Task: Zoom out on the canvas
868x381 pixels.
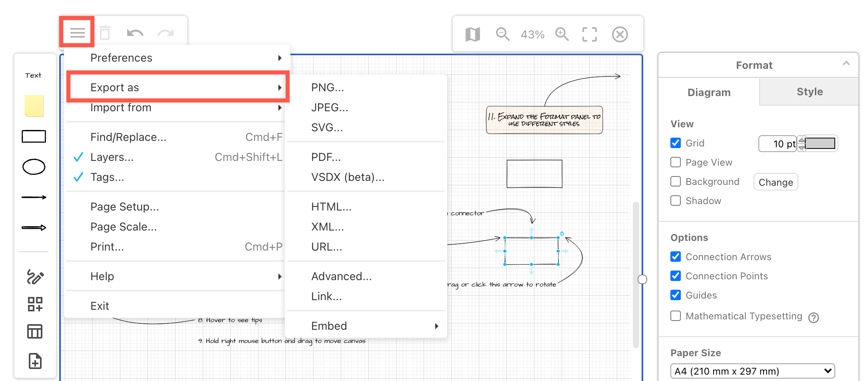Action: click(x=502, y=34)
